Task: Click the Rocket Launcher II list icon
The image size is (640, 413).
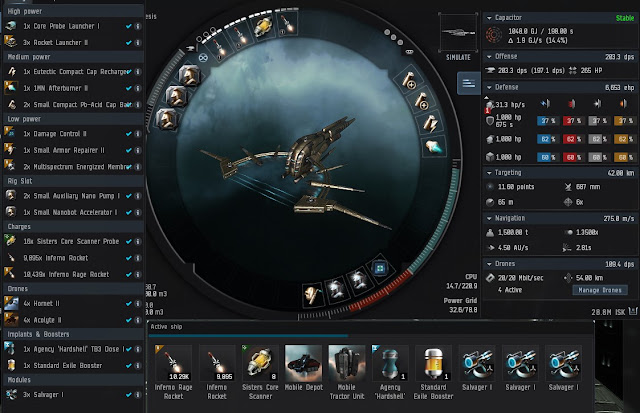Action: coord(11,42)
